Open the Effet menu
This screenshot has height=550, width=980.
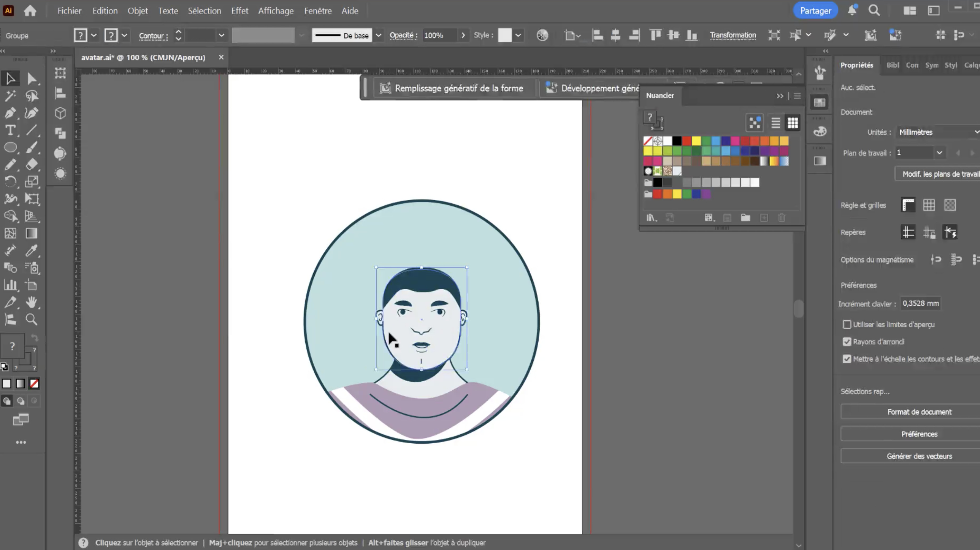click(239, 11)
